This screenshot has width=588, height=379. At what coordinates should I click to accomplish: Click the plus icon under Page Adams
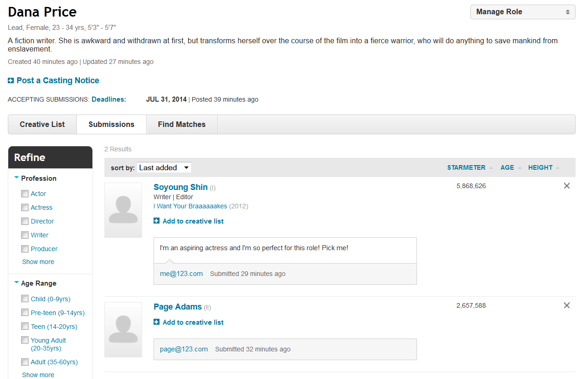tap(157, 322)
